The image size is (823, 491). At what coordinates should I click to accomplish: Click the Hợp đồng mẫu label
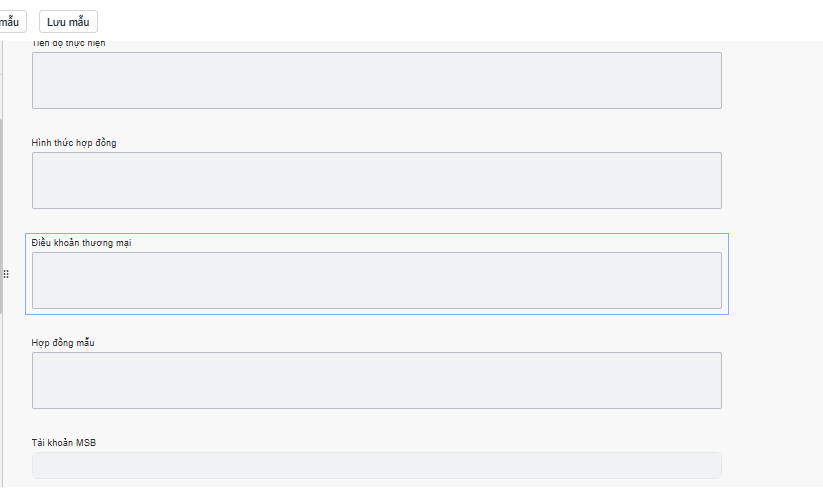pos(62,343)
